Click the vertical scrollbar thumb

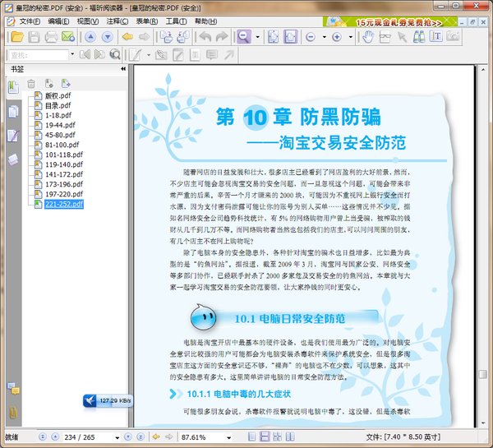[483, 374]
